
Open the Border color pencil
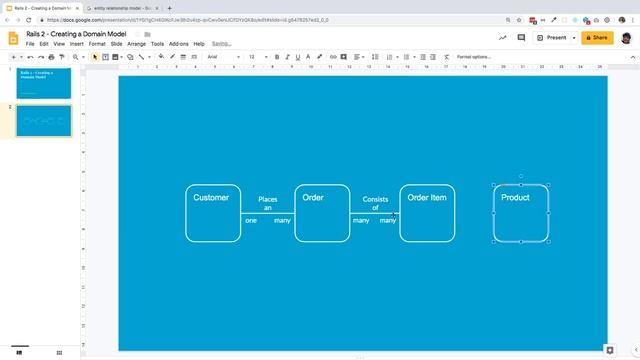coord(172,57)
